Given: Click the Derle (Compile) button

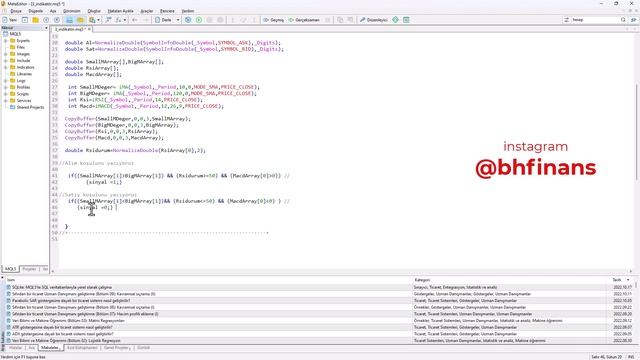Looking at the screenshot, I should coord(164,20).
